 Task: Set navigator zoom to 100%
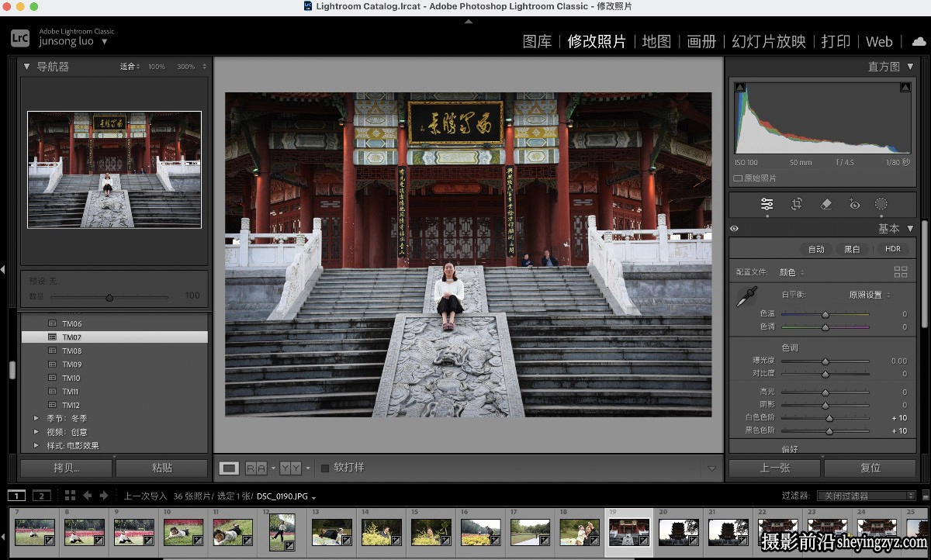coord(157,67)
